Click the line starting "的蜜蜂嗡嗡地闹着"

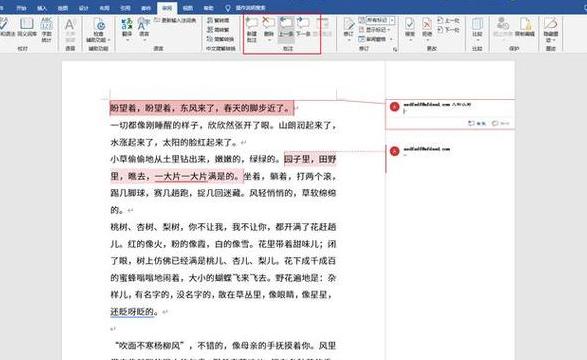(x=223, y=278)
